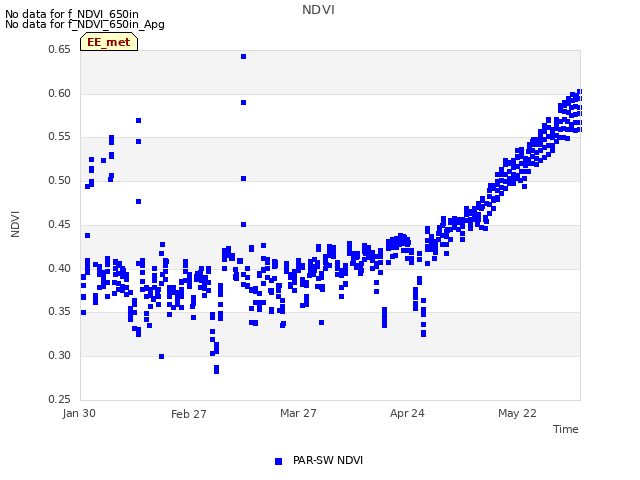640x480 pixels.
Task: Click the Jan 30 x-axis label
Action: tap(79, 413)
